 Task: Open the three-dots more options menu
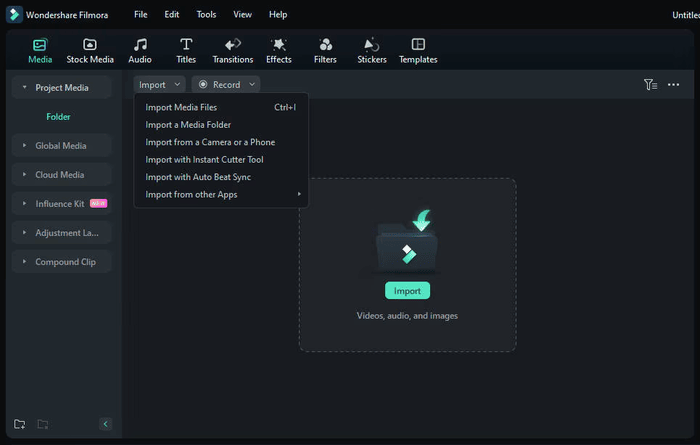point(673,84)
